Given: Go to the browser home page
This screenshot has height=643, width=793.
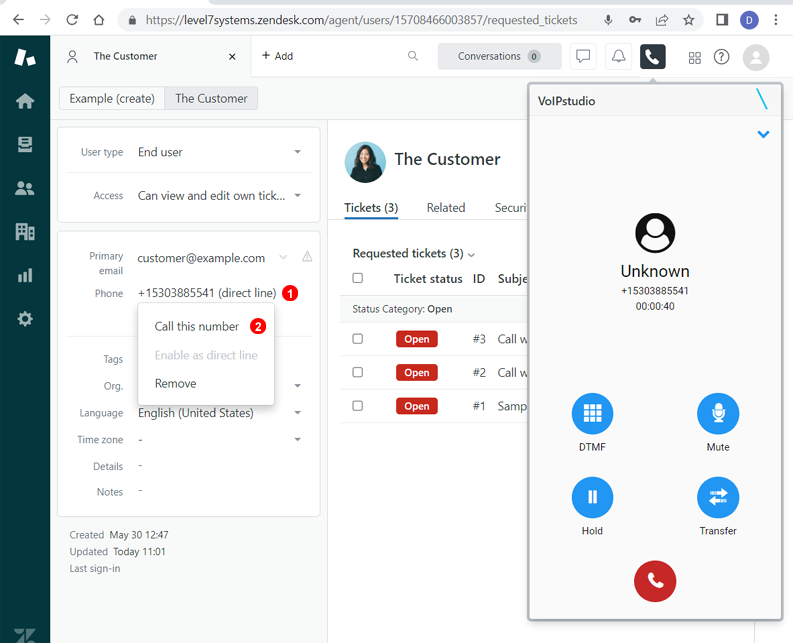Looking at the screenshot, I should 99,20.
